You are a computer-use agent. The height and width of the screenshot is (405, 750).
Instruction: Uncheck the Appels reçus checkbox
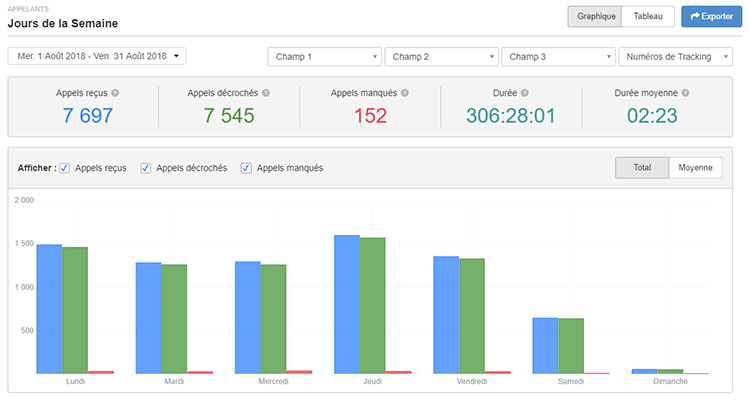65,168
